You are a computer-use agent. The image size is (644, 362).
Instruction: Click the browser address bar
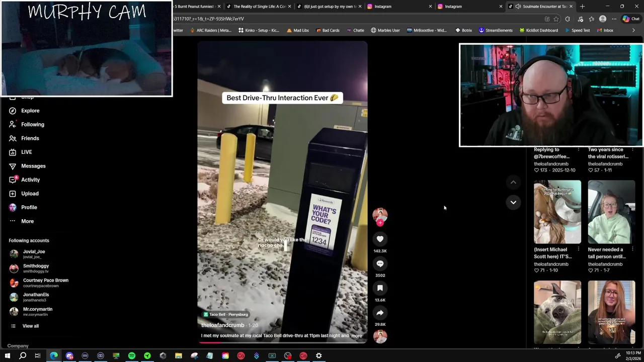[x=352, y=19]
